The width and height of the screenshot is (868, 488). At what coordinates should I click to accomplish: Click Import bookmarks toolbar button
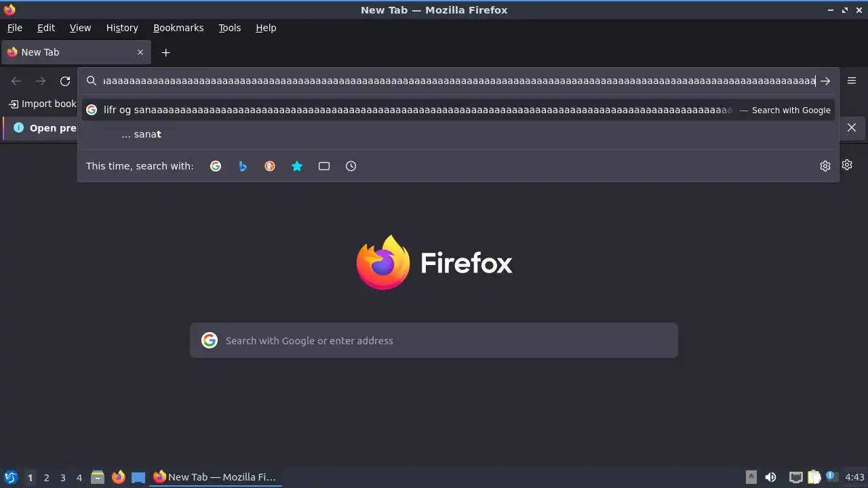tap(42, 104)
